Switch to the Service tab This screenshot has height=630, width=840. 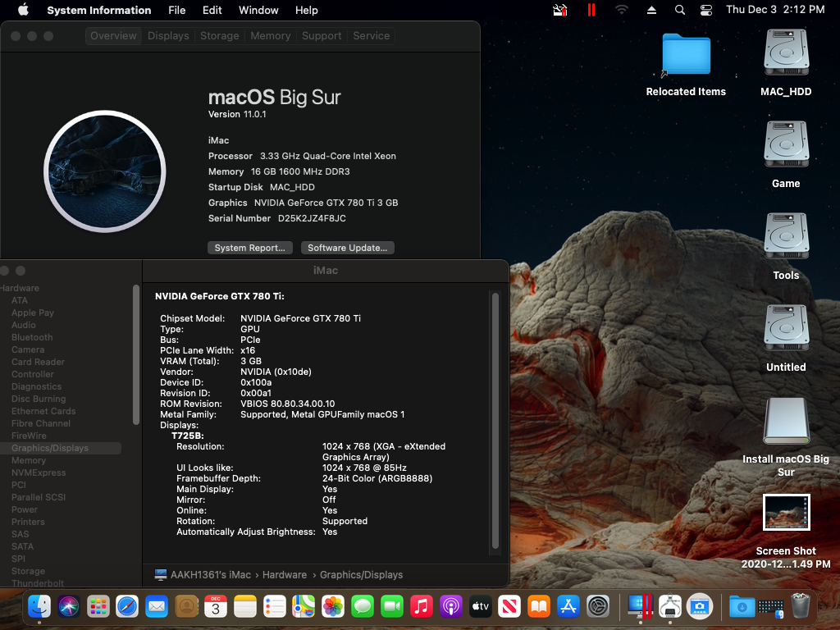pyautogui.click(x=372, y=36)
